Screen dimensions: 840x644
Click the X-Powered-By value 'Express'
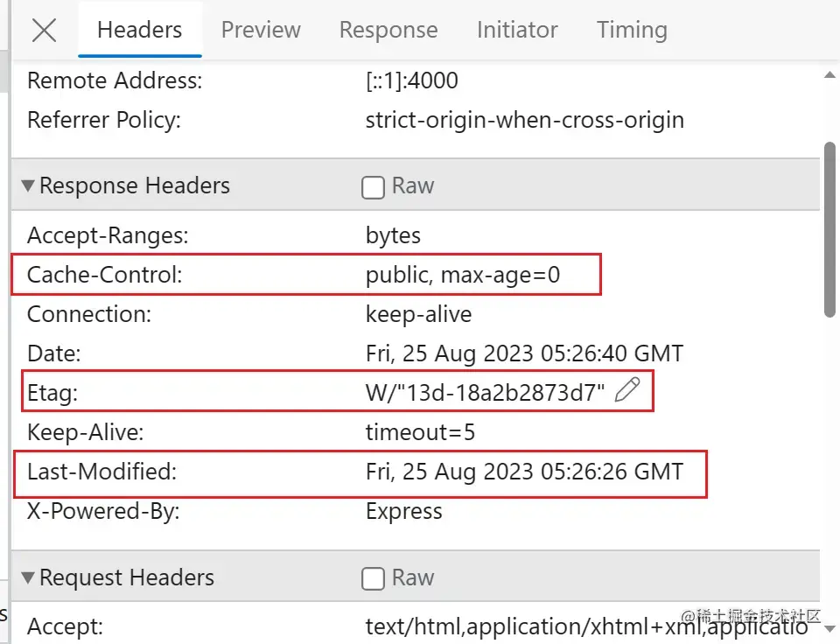(x=404, y=512)
